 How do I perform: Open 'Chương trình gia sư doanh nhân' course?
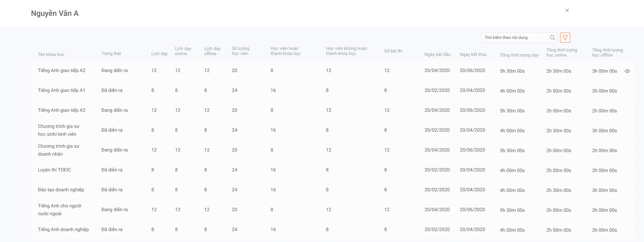click(59, 150)
